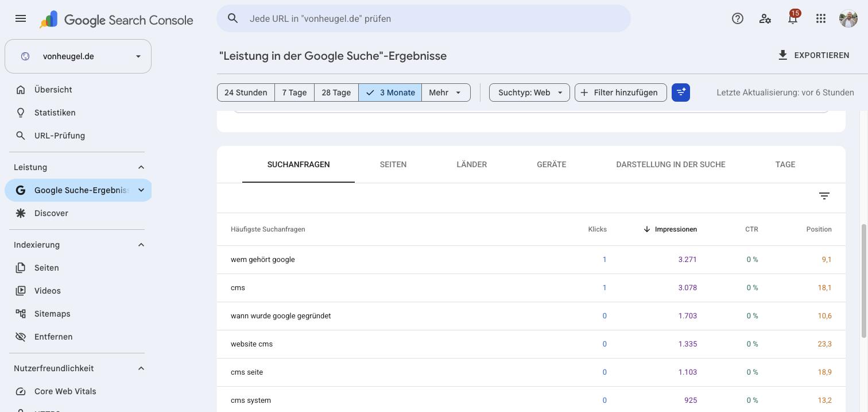Collapse the Nutzerfreundlichkeit section
Image resolution: width=868 pixels, height=412 pixels.
click(x=141, y=368)
